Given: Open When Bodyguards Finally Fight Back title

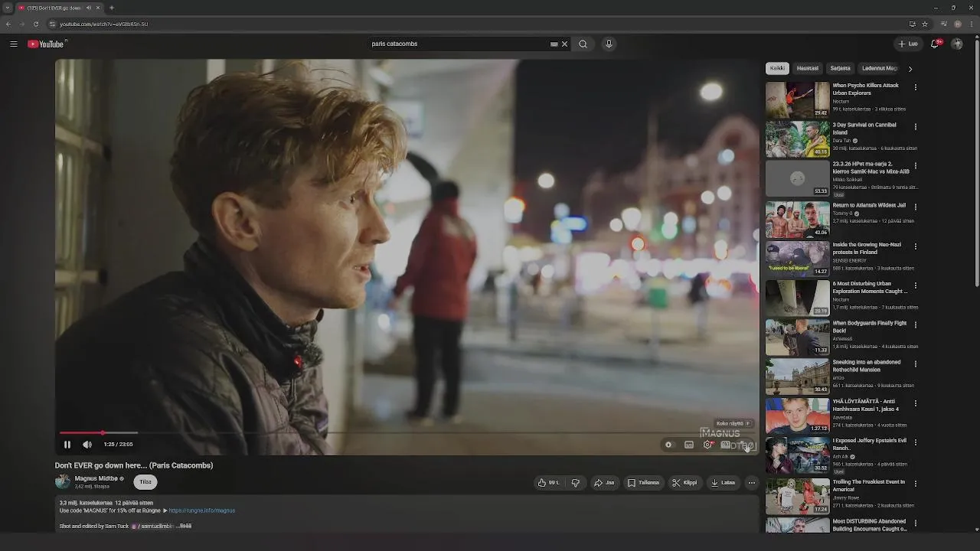Looking at the screenshot, I should click(x=870, y=327).
